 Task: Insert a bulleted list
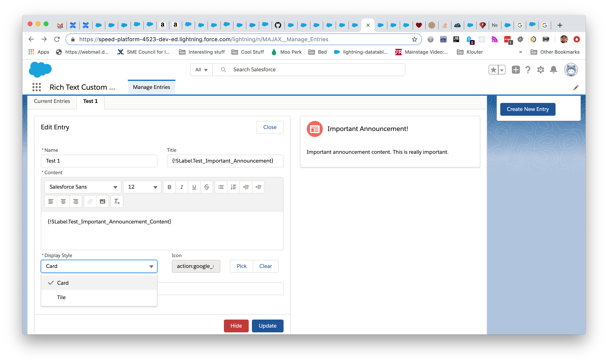click(221, 187)
